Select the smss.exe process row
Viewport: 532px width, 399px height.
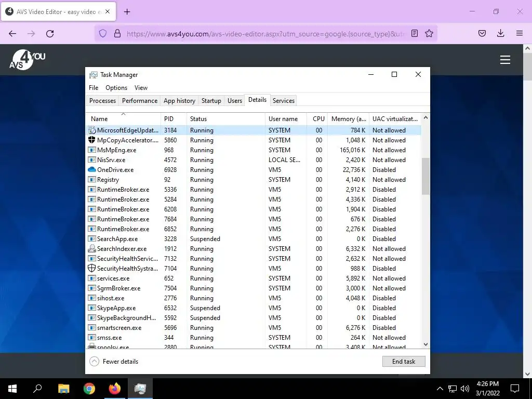pyautogui.click(x=254, y=338)
